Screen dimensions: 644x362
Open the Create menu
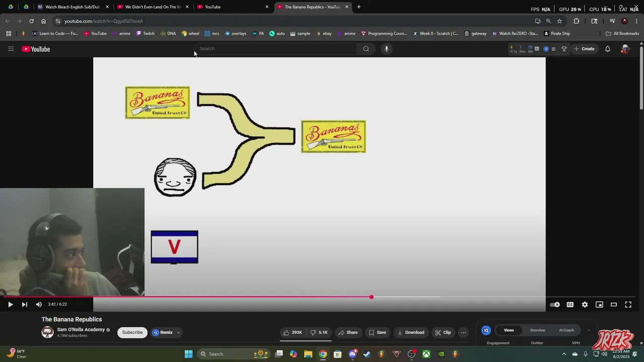[584, 49]
